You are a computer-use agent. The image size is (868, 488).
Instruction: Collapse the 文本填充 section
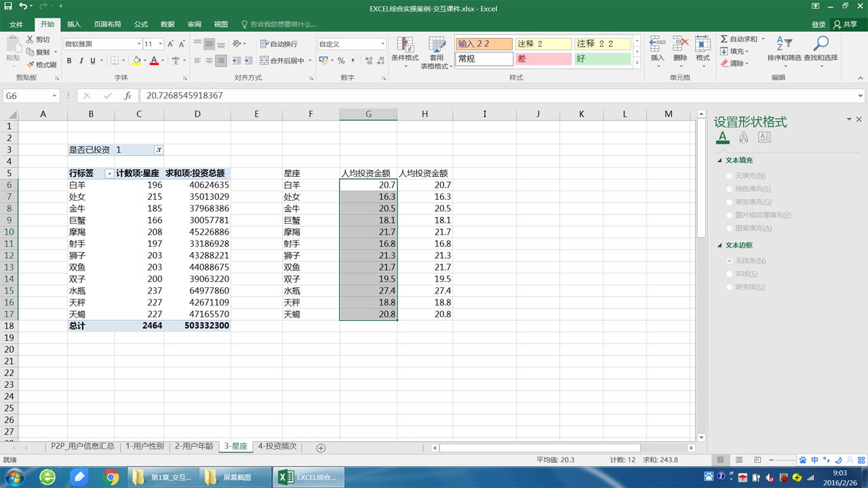tap(720, 161)
